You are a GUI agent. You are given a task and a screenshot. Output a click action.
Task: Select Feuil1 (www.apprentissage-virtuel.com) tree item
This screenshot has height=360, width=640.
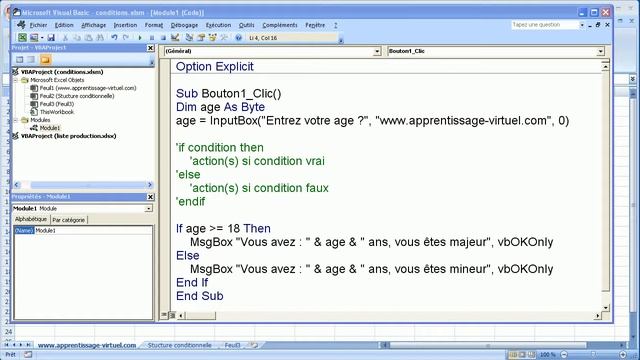tap(88, 88)
